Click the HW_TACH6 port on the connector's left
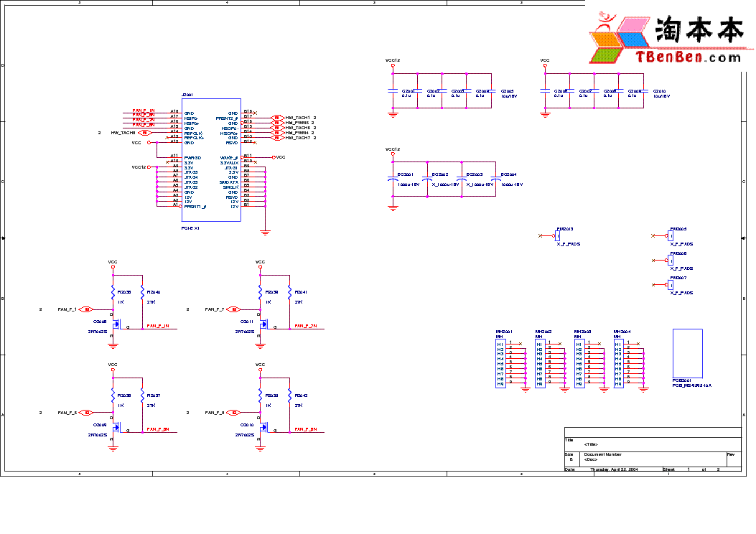This screenshot has width=756, height=534. click(144, 133)
